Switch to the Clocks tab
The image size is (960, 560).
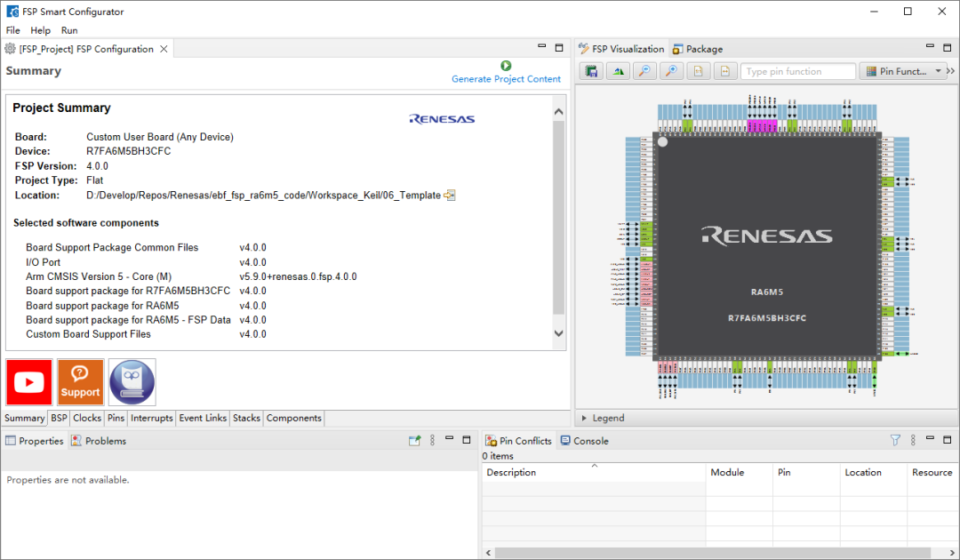(x=87, y=418)
